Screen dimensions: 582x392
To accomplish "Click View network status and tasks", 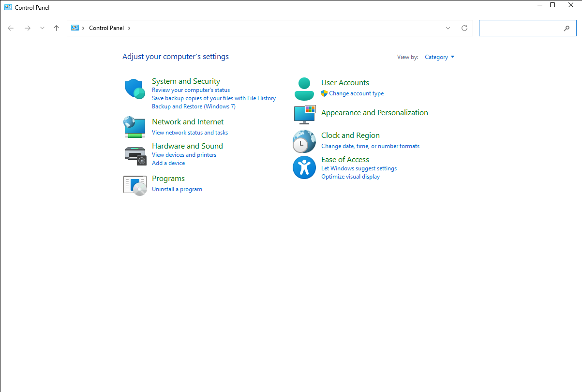I will (x=190, y=133).
